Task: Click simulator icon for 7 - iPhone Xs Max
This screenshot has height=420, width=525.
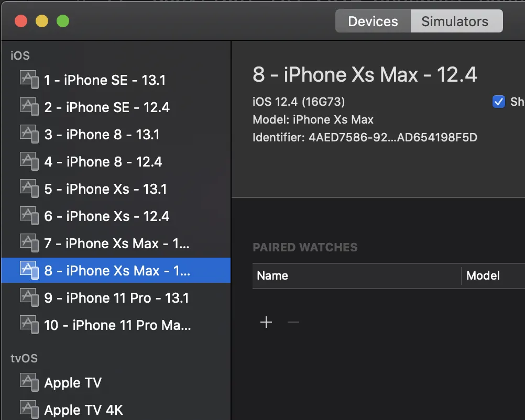Action: point(29,243)
